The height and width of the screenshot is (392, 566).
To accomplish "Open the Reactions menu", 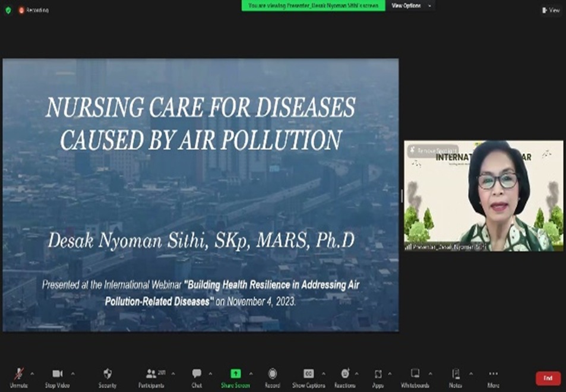I will pyautogui.click(x=344, y=377).
